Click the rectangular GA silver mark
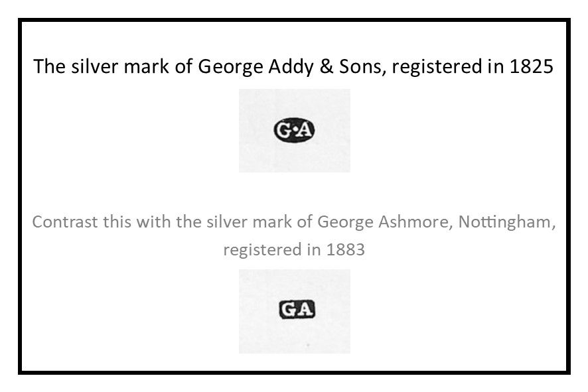Screen dimensions: 588x392 (296, 309)
